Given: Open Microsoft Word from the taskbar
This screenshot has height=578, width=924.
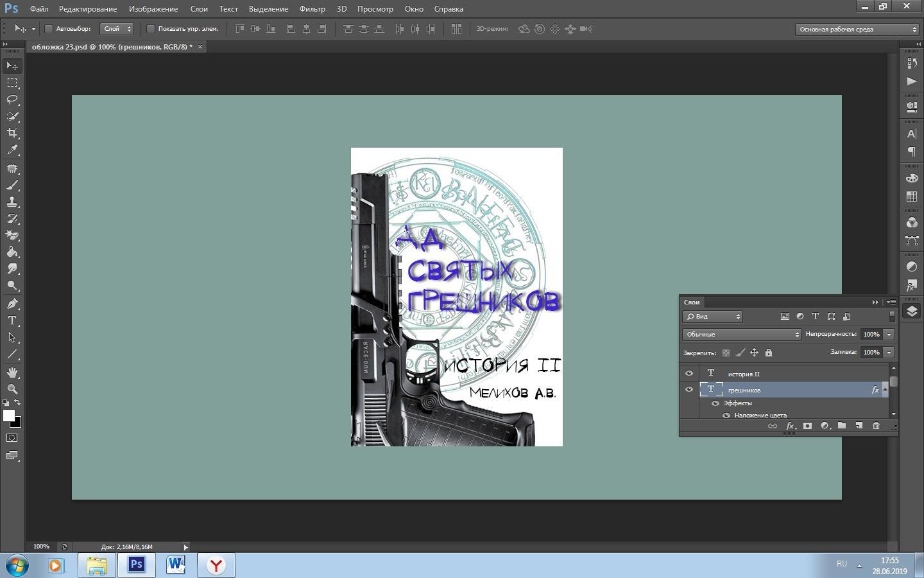Looking at the screenshot, I should click(176, 565).
